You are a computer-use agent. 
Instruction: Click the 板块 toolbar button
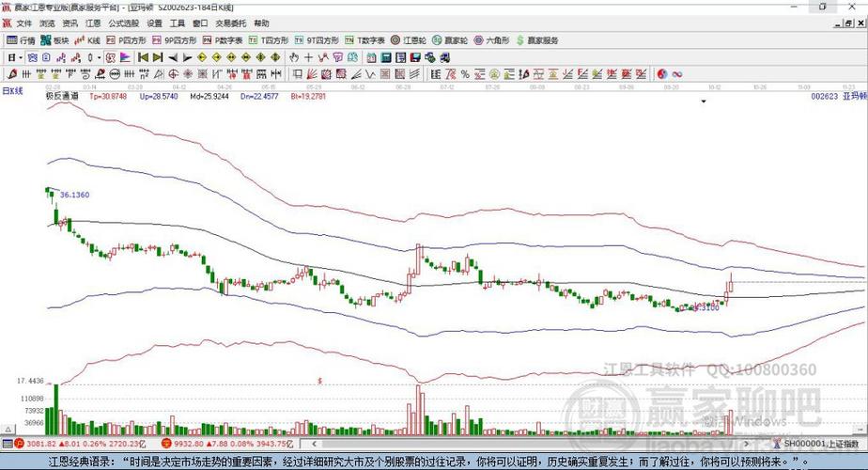[54, 40]
